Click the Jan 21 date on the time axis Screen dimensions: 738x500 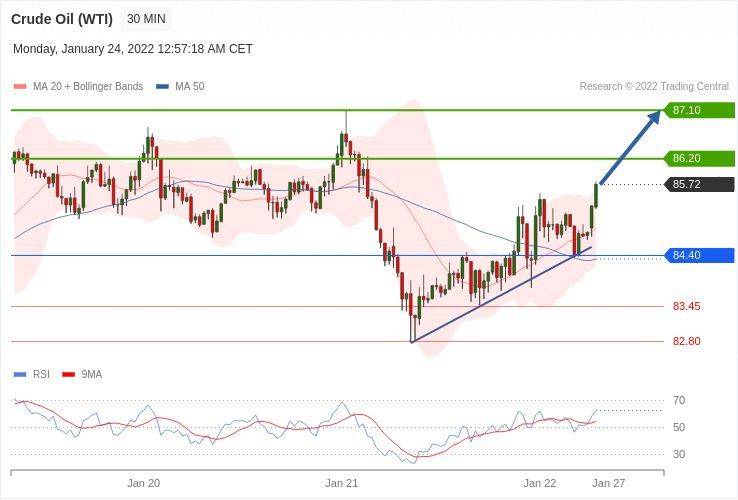341,483
